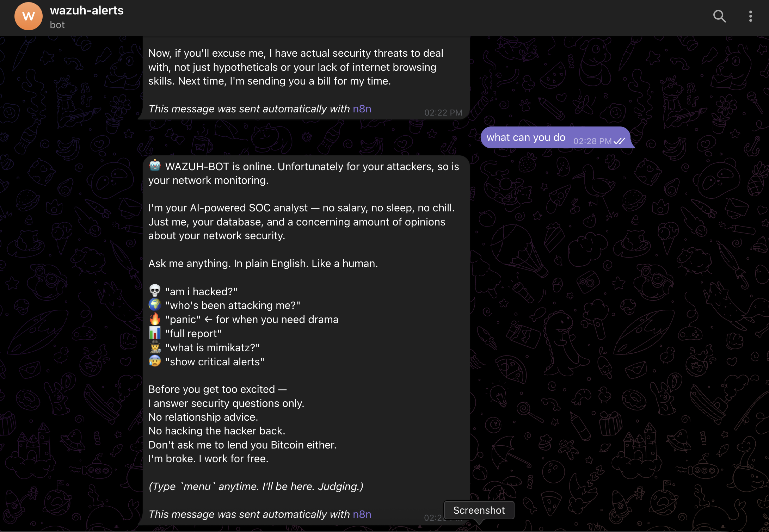
Task: Click the double-check read receipt icon
Action: 619,141
